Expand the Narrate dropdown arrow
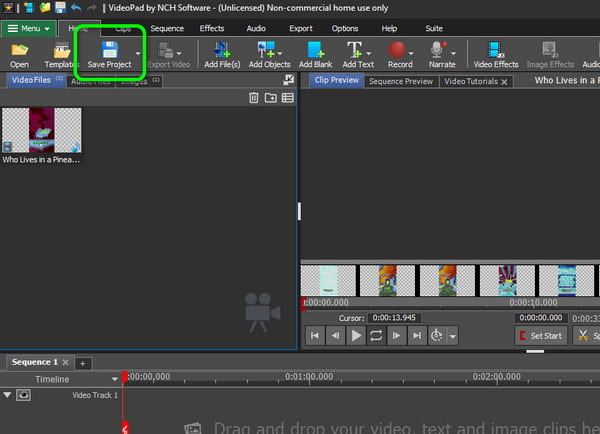The image size is (600, 434). pos(453,53)
